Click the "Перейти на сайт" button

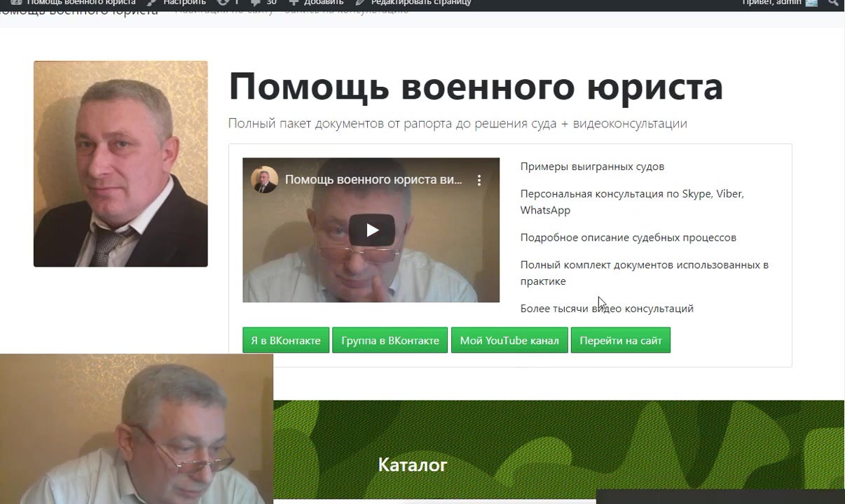621,340
